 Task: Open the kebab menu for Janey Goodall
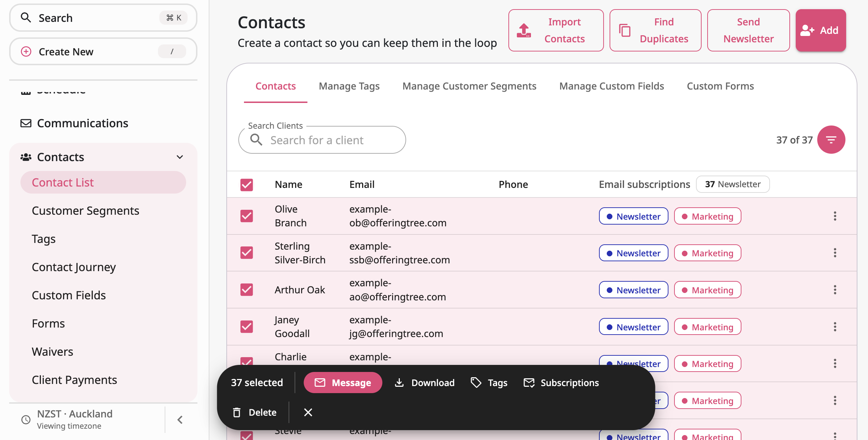tap(835, 327)
